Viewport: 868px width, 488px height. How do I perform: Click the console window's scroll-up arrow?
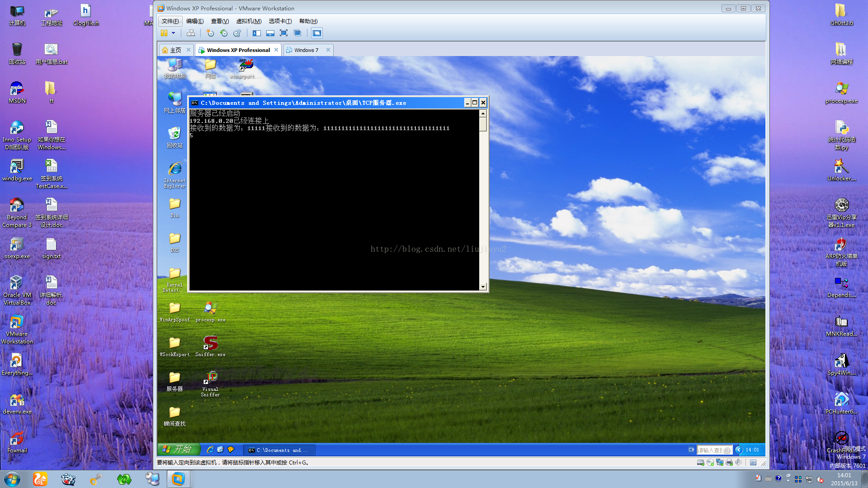483,113
